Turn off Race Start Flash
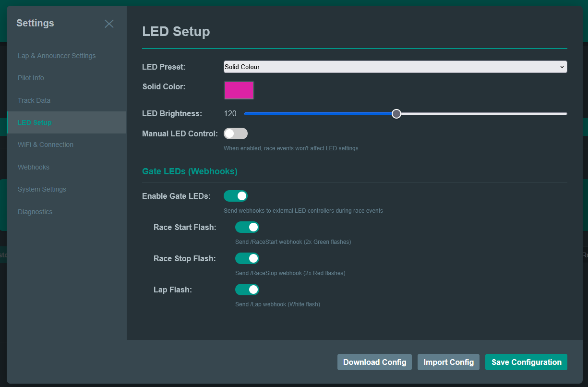 247,227
